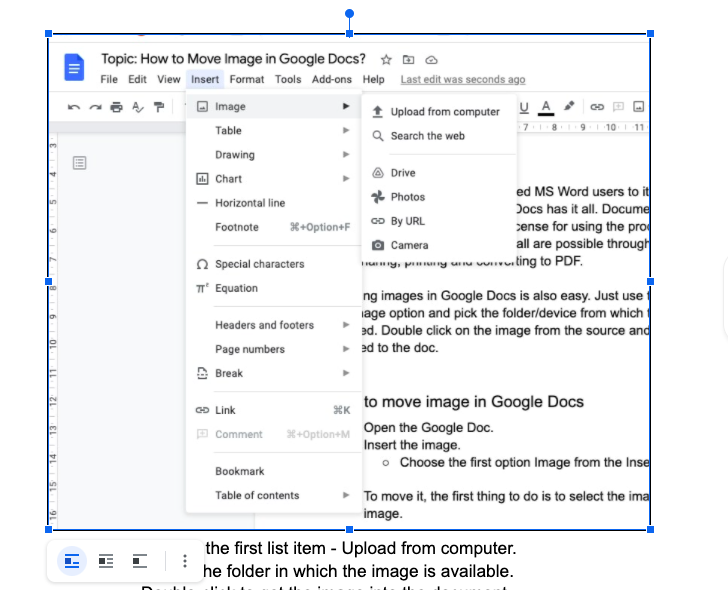Click the document title text

pyautogui.click(x=233, y=59)
